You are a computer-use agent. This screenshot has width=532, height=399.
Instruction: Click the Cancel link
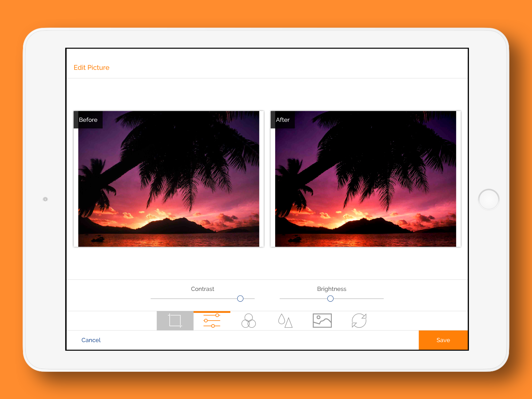pyautogui.click(x=91, y=340)
